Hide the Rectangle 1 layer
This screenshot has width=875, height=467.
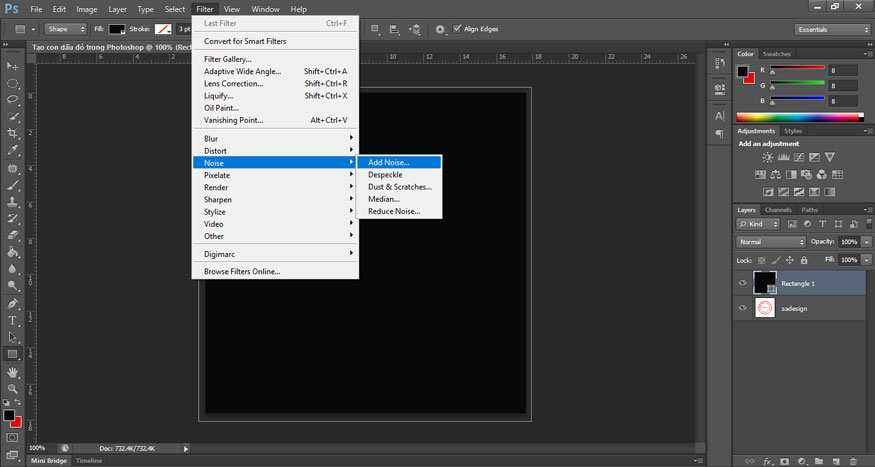[742, 283]
